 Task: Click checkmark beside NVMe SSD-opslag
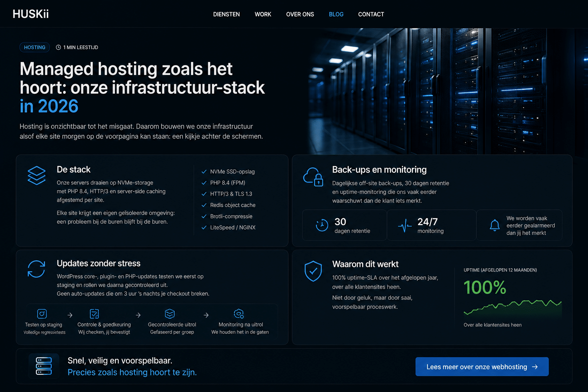coord(204,172)
